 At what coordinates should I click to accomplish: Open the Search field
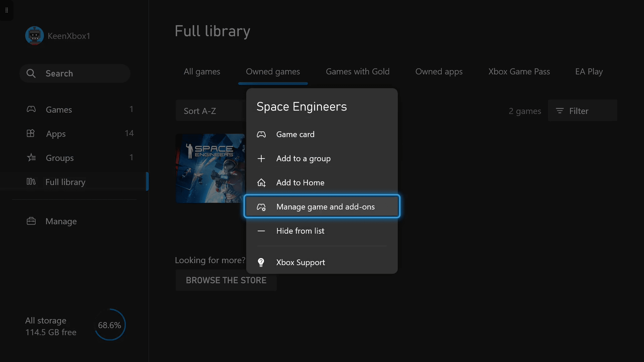pos(75,73)
